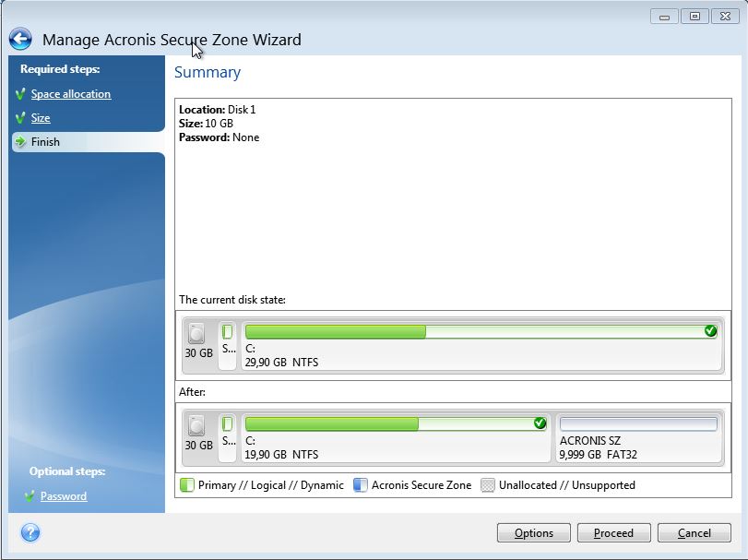
Task: Open the Options button
Action: tap(533, 533)
